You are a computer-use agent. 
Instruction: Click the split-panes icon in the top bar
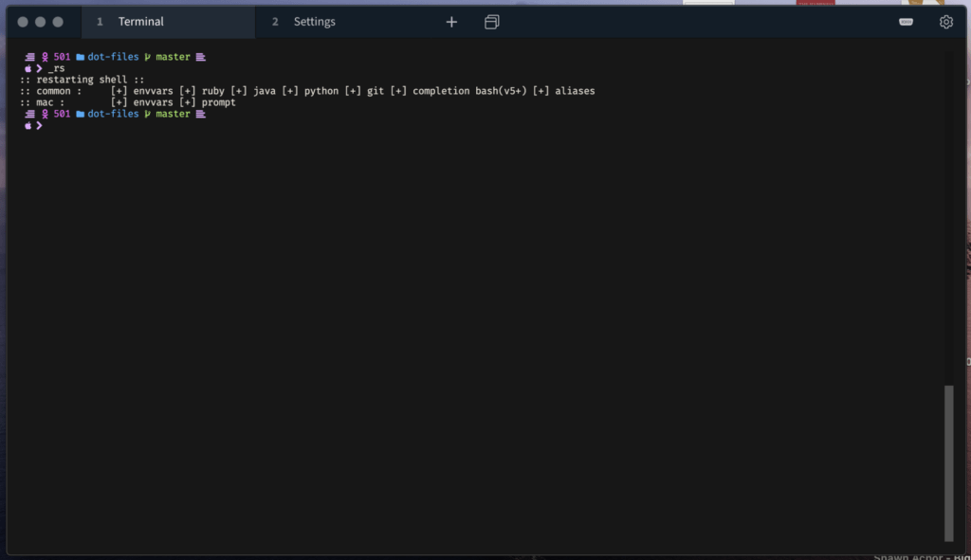point(491,21)
